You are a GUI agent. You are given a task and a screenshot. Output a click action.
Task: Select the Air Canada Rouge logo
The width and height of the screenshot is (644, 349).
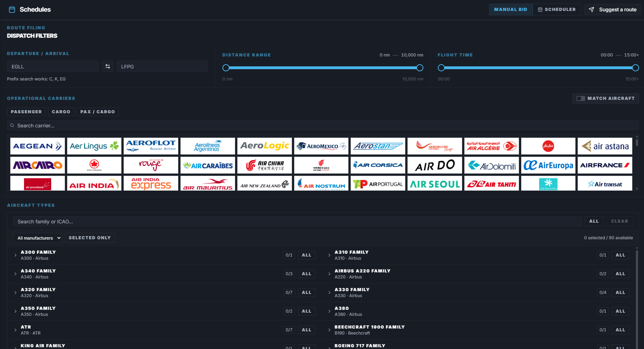[x=151, y=165]
